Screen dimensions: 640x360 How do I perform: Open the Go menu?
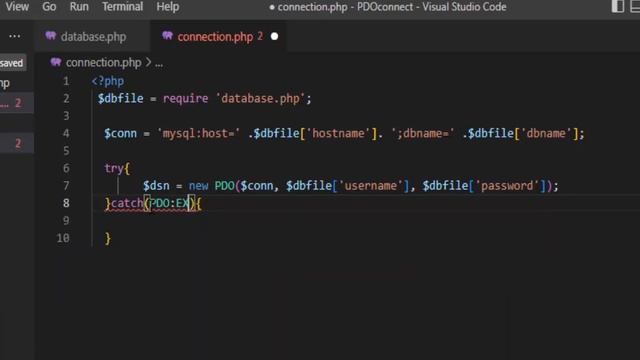tap(49, 7)
